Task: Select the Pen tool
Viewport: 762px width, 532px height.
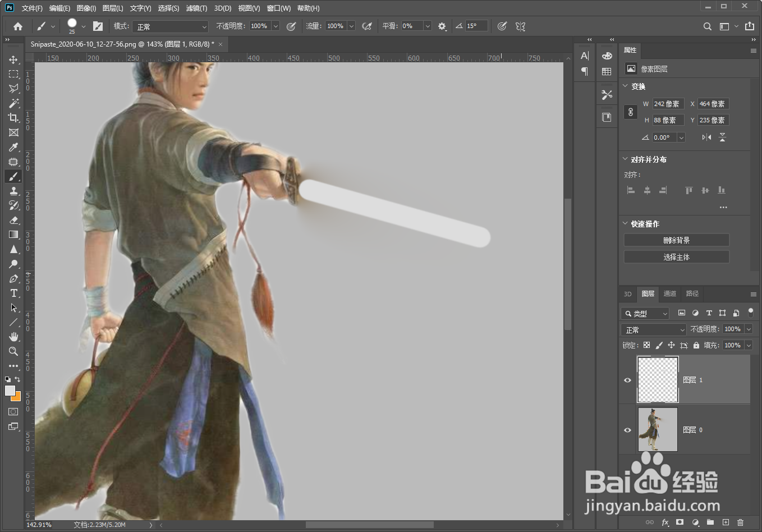Action: (13, 278)
